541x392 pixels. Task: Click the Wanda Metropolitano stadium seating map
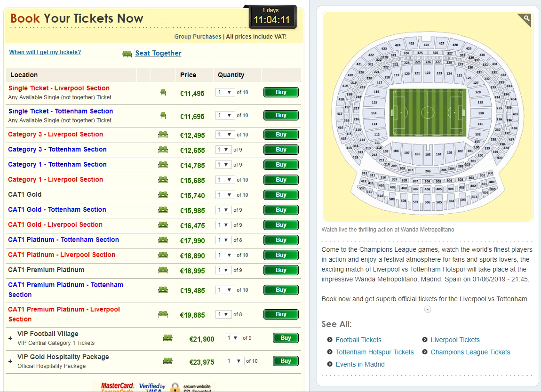pos(427,117)
